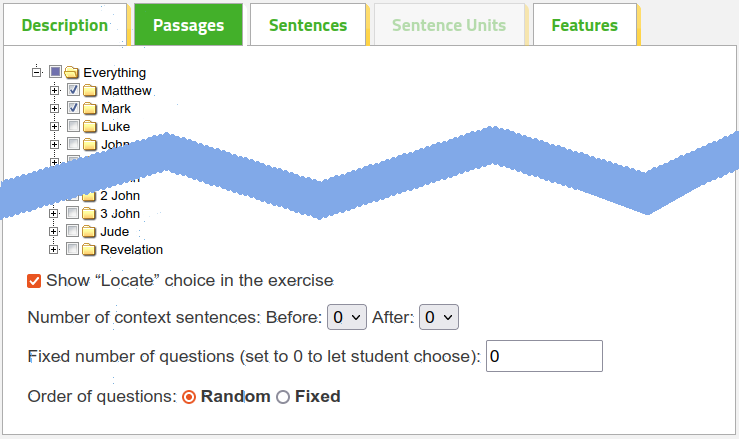739x439 pixels.
Task: Expand the Matthew tree node
Action: point(55,91)
